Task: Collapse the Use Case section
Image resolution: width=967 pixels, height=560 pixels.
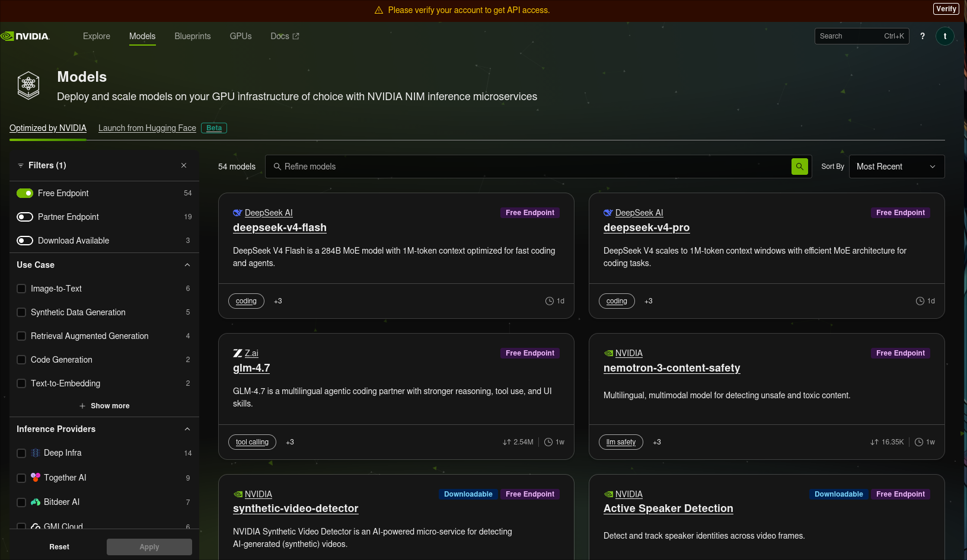Action: (x=187, y=265)
